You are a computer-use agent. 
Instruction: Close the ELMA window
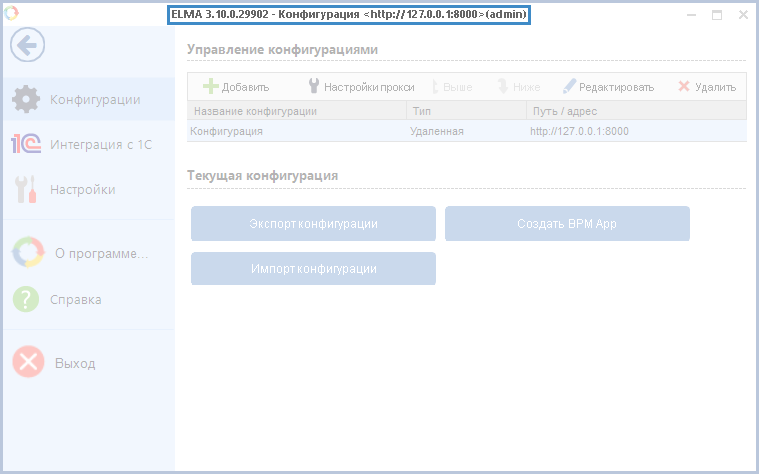(743, 15)
